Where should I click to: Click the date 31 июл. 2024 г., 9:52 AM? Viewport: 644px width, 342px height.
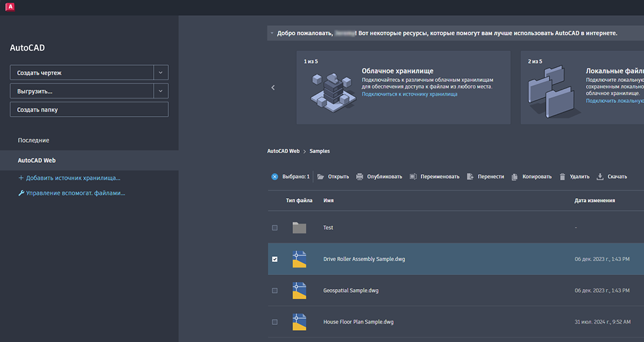(602, 322)
